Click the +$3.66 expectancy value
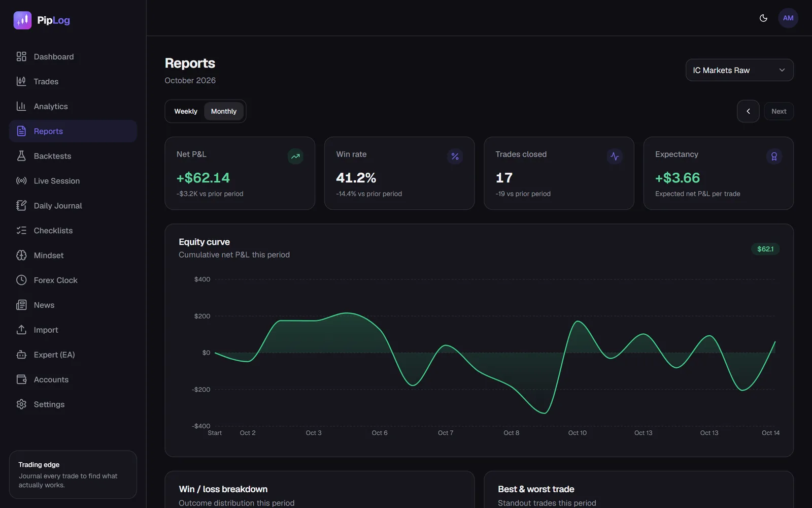This screenshot has width=812, height=508. pos(678,178)
